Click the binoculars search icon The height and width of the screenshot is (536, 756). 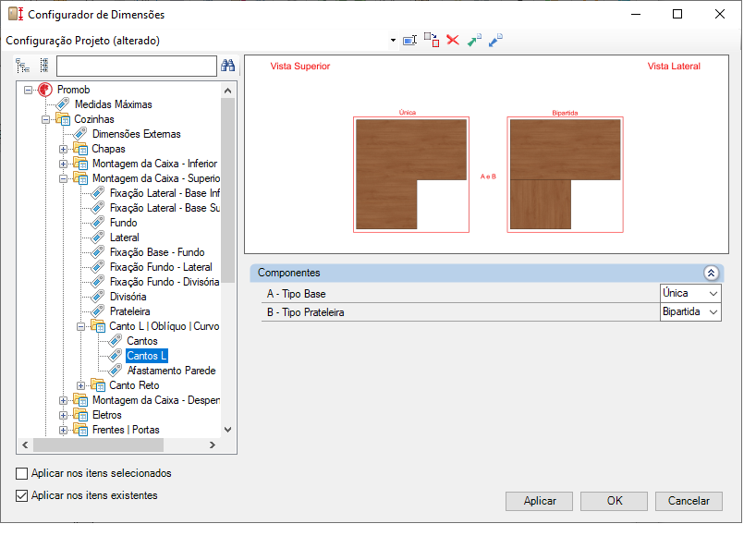coord(228,66)
